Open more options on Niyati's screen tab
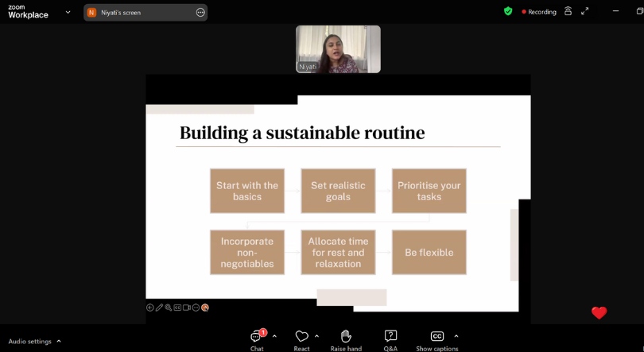 point(200,13)
